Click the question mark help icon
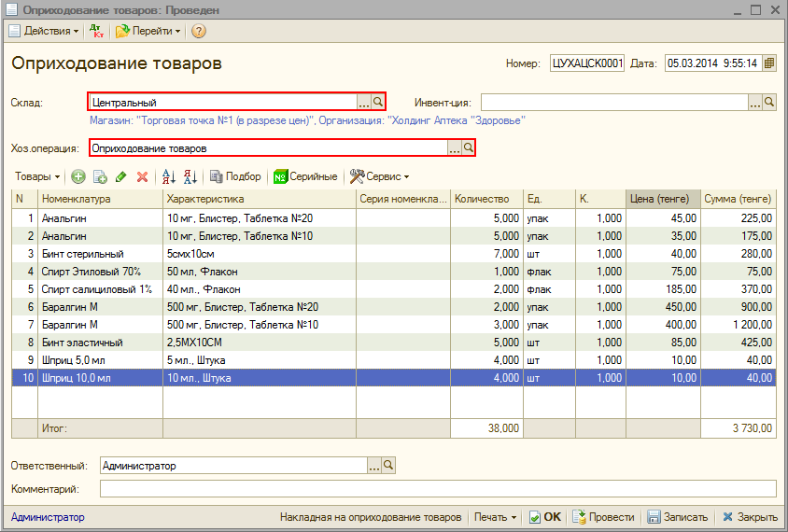The width and height of the screenshot is (788, 532). pyautogui.click(x=198, y=31)
